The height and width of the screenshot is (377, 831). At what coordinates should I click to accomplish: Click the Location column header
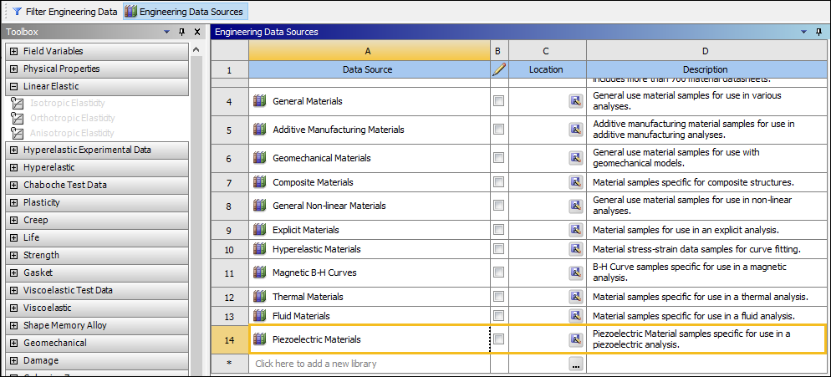tap(547, 69)
